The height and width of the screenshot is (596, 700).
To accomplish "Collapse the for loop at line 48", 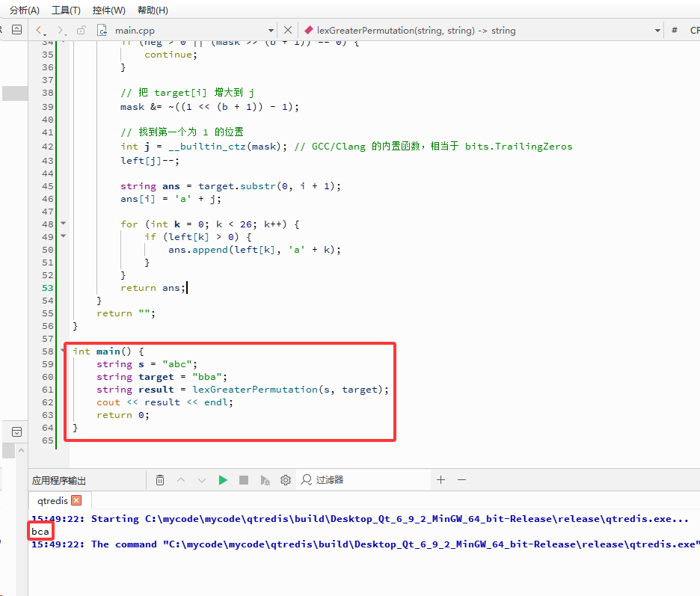I will (64, 223).
